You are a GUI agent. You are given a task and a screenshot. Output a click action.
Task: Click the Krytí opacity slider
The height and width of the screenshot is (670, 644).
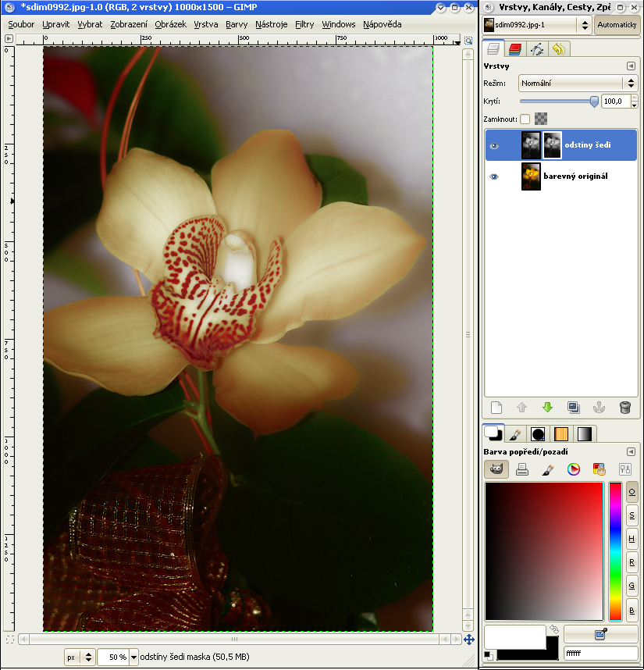pos(558,102)
